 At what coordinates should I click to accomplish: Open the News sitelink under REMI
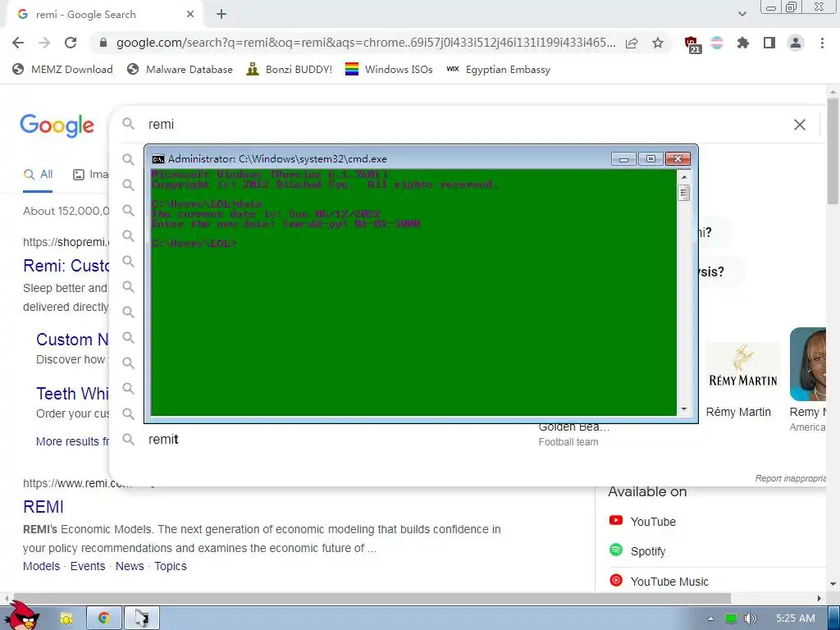point(130,566)
